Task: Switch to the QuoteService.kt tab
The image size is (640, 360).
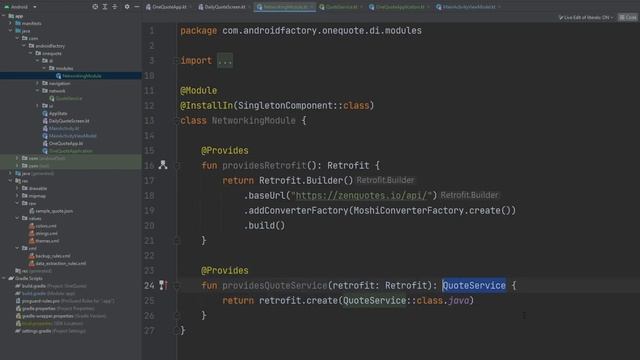Action: coord(339,7)
